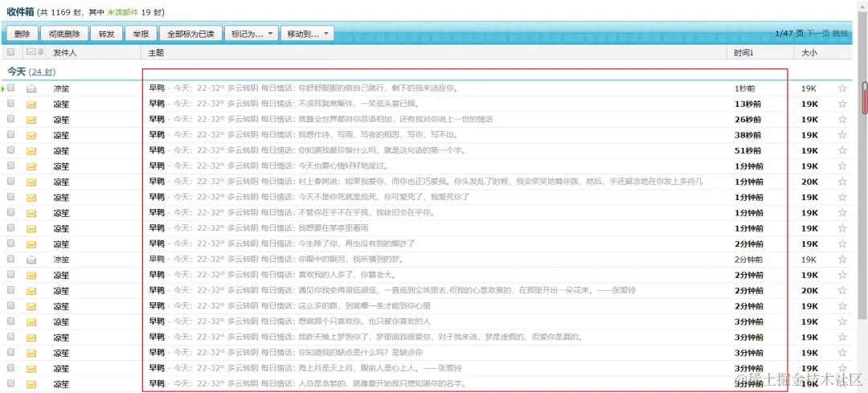Click the read-status and attachment column header icon

tap(35, 52)
